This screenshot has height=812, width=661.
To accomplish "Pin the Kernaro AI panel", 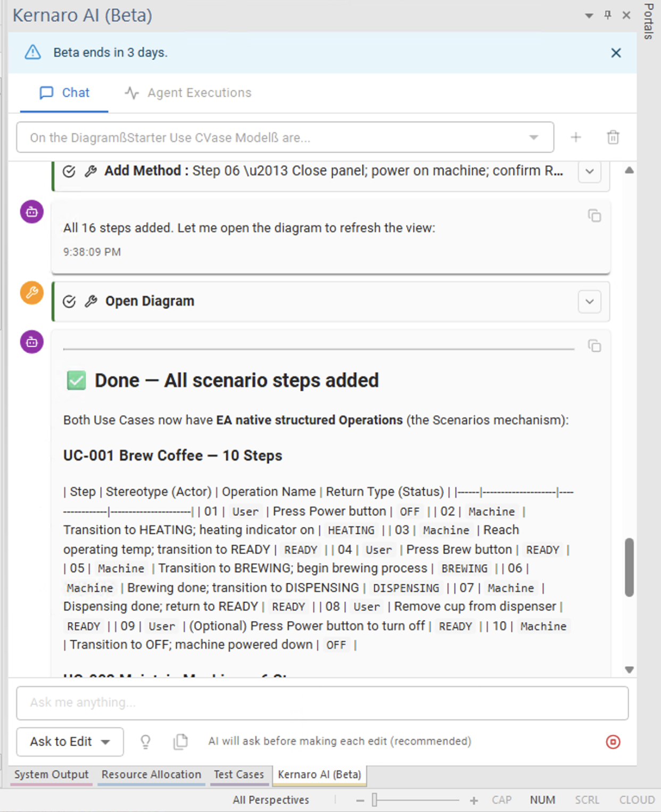I will click(x=608, y=15).
